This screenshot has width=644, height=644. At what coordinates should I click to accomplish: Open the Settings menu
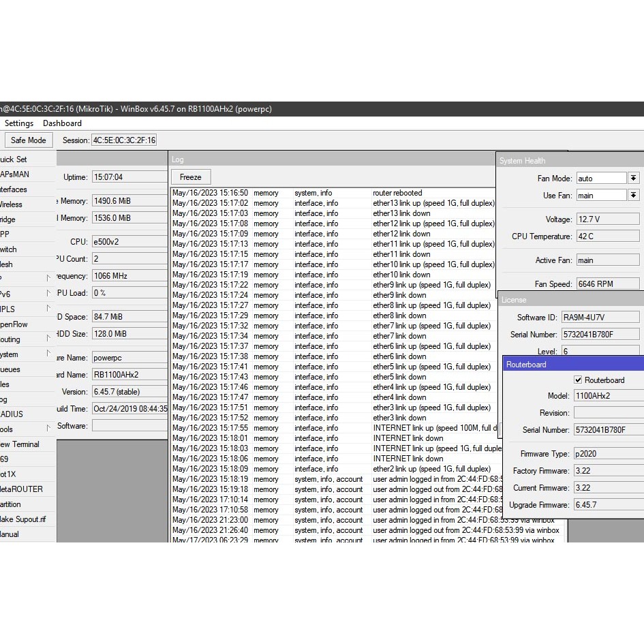click(19, 123)
